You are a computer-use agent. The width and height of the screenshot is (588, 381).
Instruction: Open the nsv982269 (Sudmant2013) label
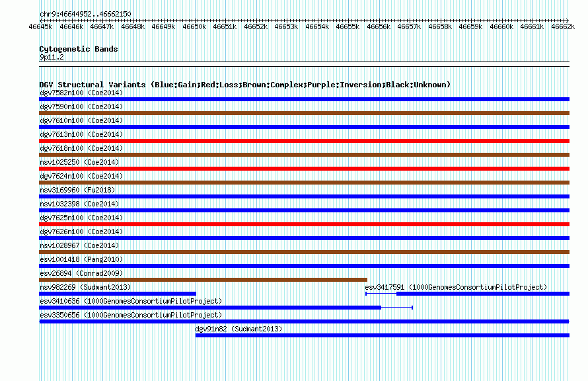pos(85,287)
